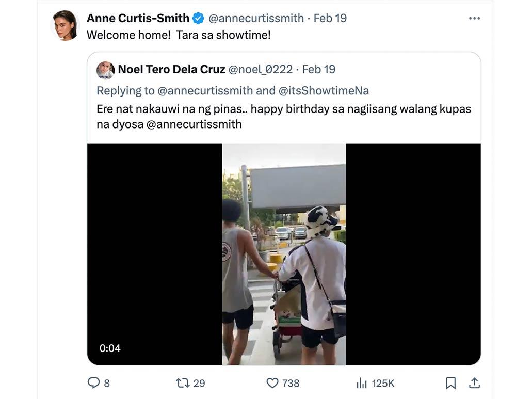The height and width of the screenshot is (399, 532).
Task: Click Noel Tero Dela Cruz name
Action: (171, 70)
